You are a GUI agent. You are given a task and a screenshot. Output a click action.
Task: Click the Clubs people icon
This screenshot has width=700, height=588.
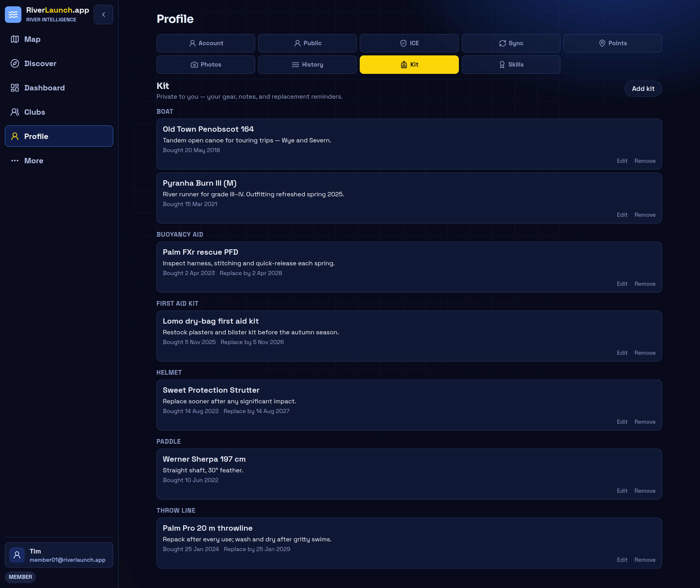tap(15, 112)
